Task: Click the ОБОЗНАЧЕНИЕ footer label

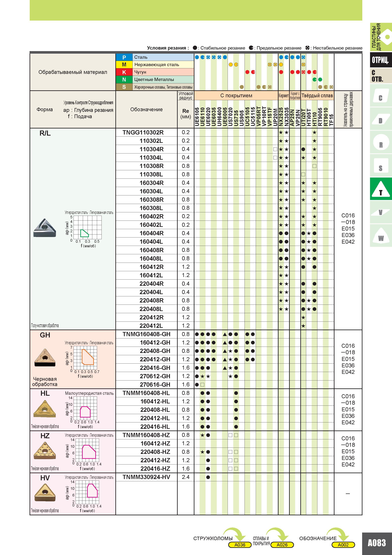Action: pyautogui.click(x=318, y=538)
